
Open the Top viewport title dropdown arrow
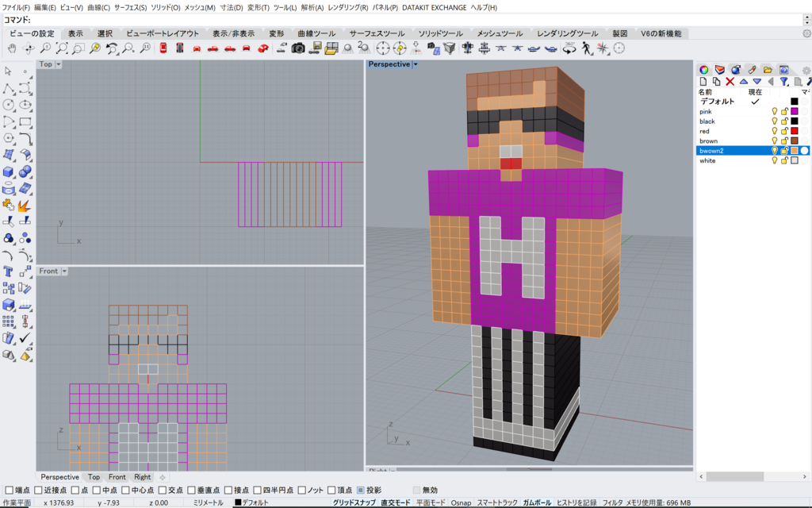(x=59, y=64)
